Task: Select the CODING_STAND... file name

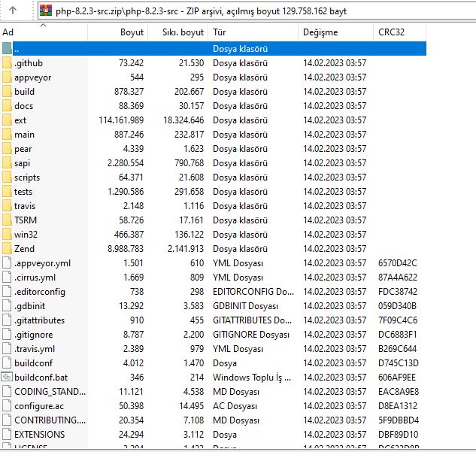Action: [x=50, y=392]
